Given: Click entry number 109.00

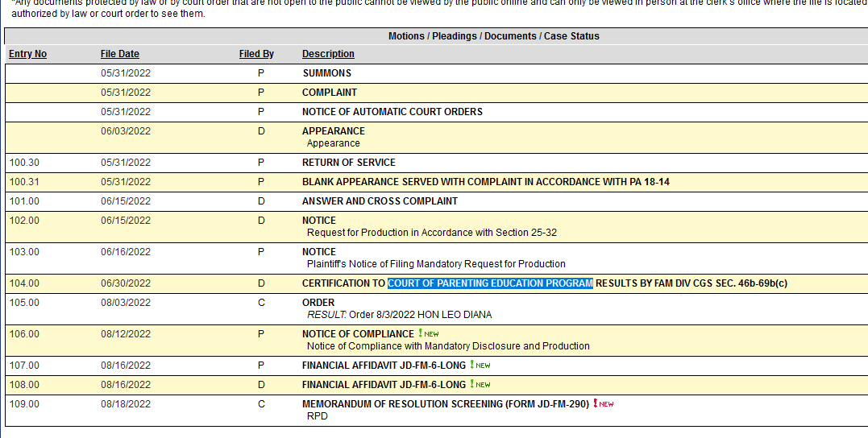Looking at the screenshot, I should [24, 404].
